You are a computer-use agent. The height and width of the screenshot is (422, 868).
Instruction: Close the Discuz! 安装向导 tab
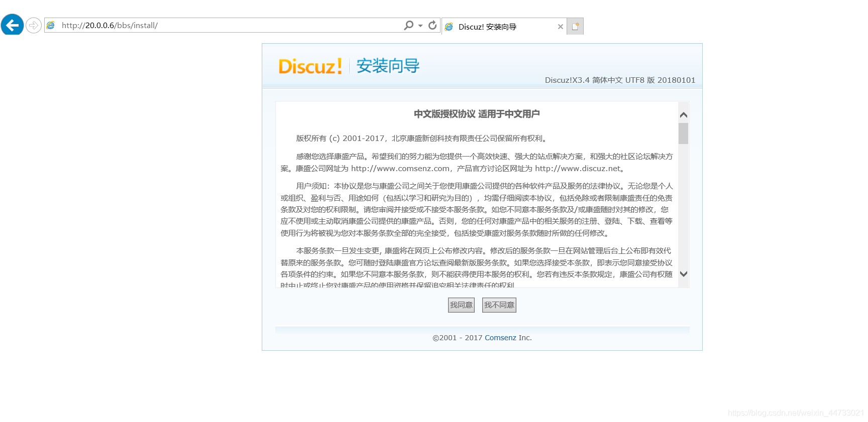point(561,27)
